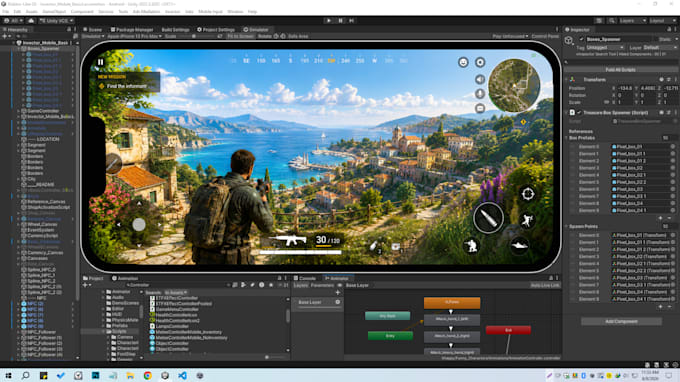Open the Play Unfocused dropdown
The height and width of the screenshot is (382, 680).
pyautogui.click(x=510, y=36)
